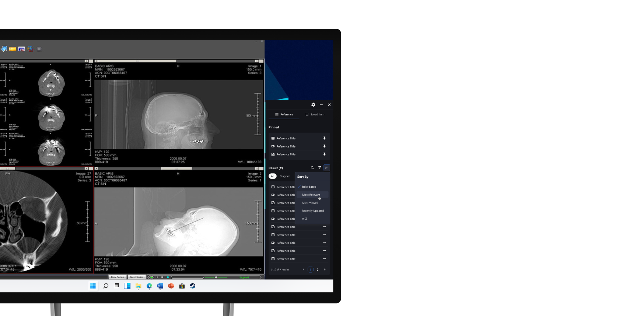
Task: Click the Prev Series button
Action: 117,277
